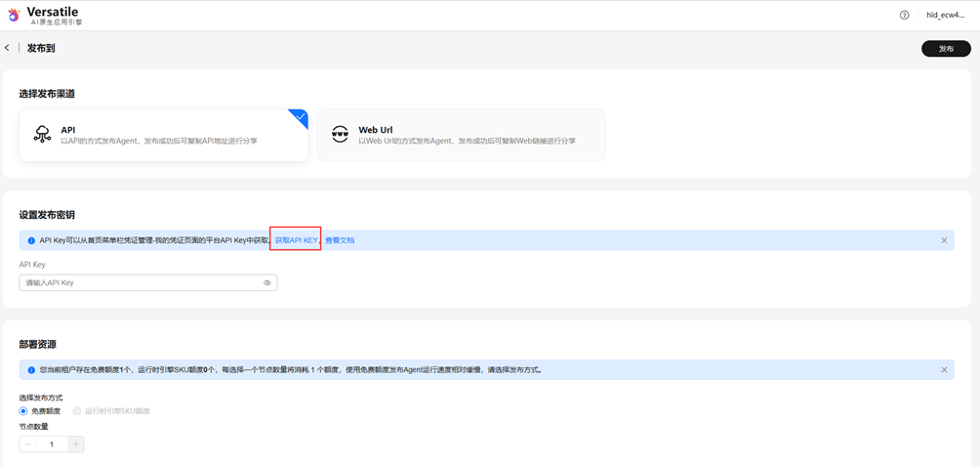Increase node count with plus button
The image size is (980, 467).
click(x=76, y=445)
